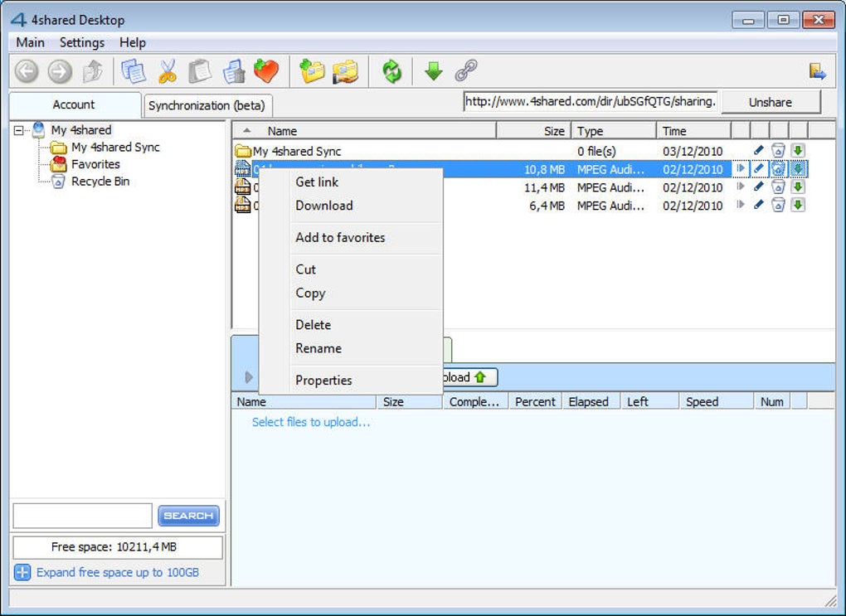Open the Main menu
Screen dimensions: 846x616
pos(30,42)
